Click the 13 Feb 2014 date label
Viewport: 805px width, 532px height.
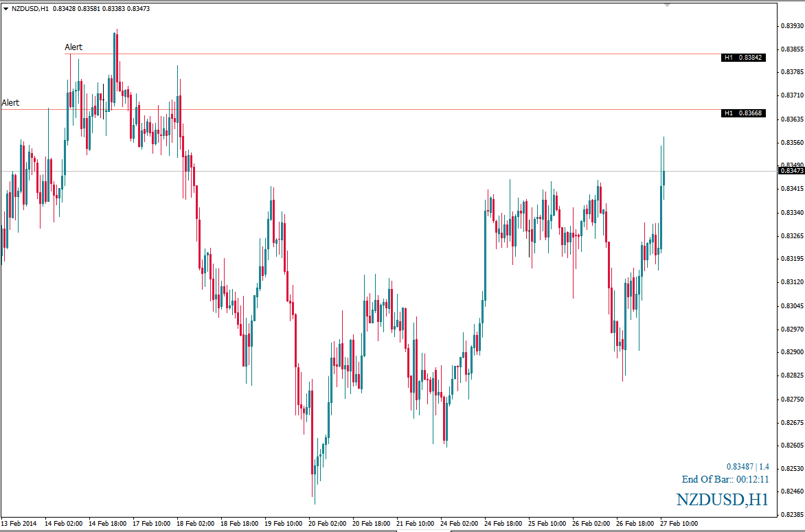[19, 523]
